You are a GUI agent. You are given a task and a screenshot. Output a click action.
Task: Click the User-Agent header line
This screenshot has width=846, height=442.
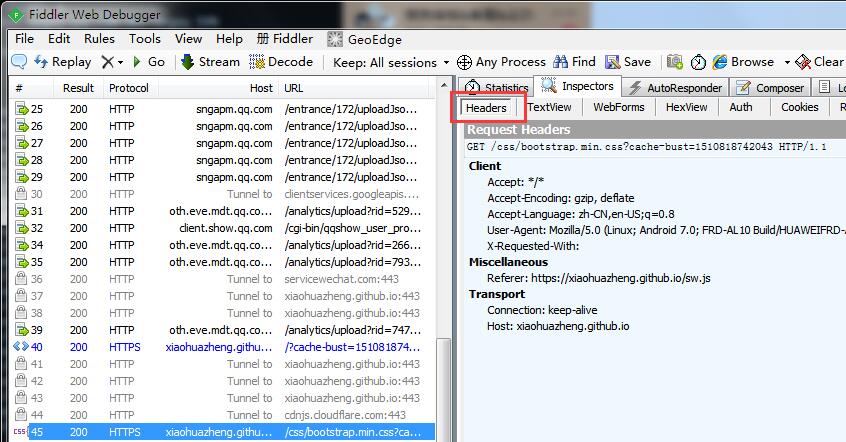666,230
